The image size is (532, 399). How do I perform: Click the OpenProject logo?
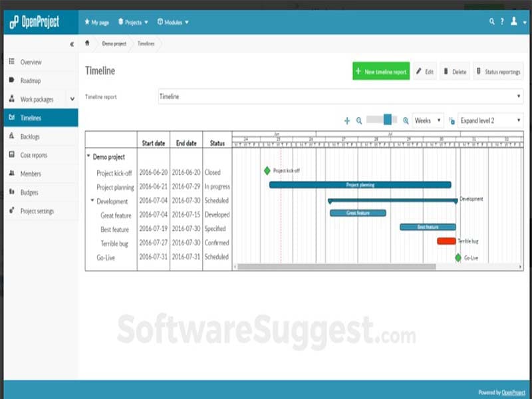pyautogui.click(x=34, y=22)
